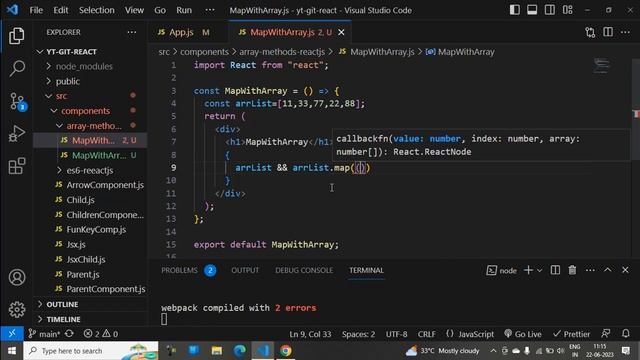Open remote window indicator in status bar
The width and height of the screenshot is (640, 360).
click(12, 333)
